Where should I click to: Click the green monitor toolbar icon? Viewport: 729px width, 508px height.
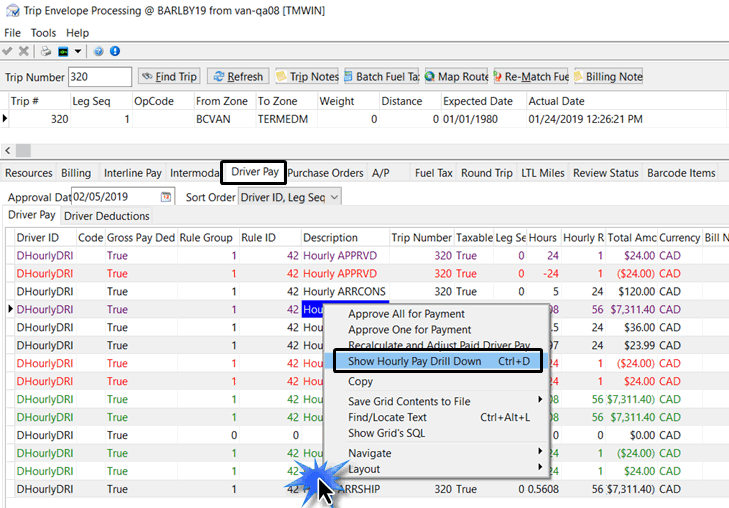pyautogui.click(x=63, y=51)
